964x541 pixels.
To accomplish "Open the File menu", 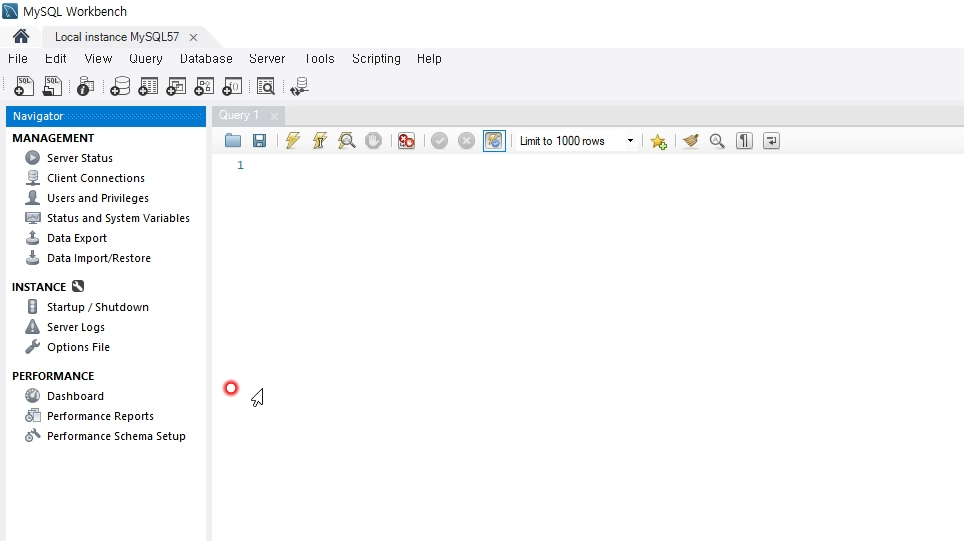I will click(x=18, y=59).
